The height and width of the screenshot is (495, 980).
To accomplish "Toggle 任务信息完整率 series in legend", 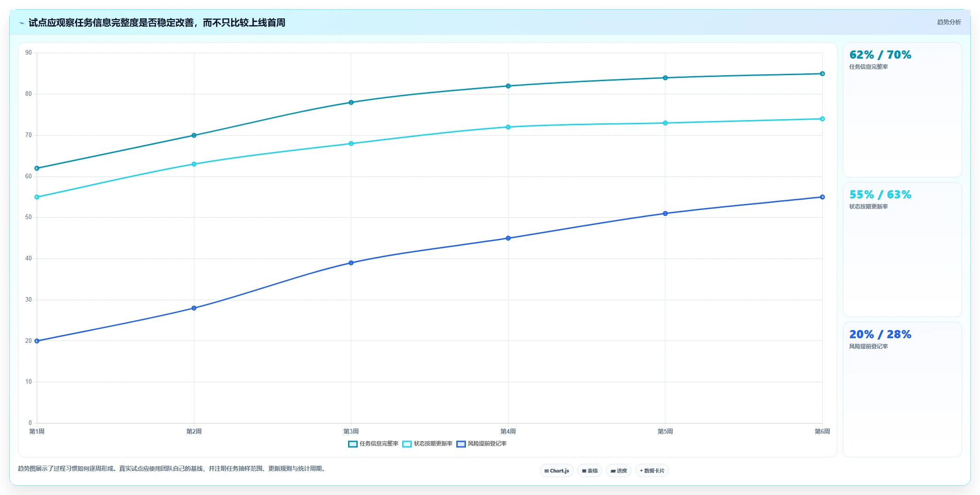I will pyautogui.click(x=373, y=444).
